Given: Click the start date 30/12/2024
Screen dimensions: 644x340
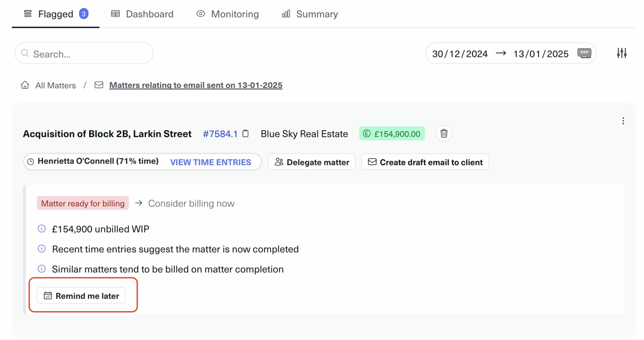Looking at the screenshot, I should pos(460,54).
